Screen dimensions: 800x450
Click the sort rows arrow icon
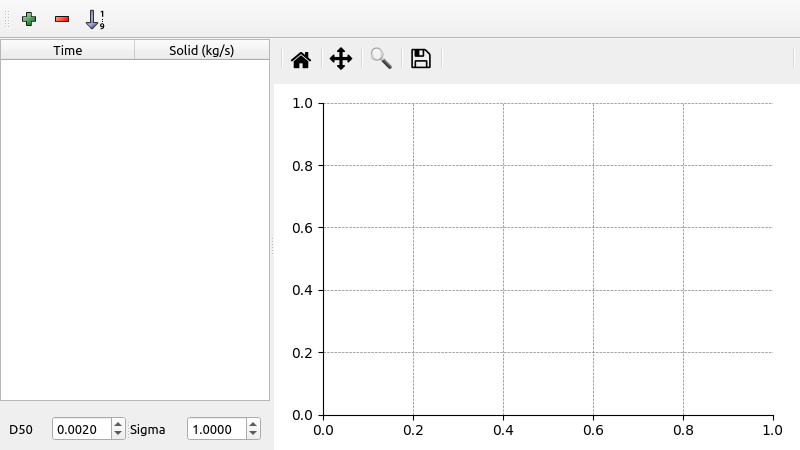[94, 19]
